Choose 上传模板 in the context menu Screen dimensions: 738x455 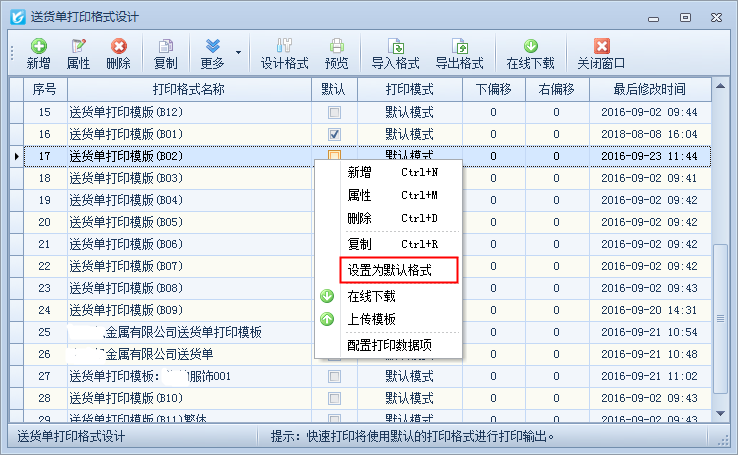[371, 320]
